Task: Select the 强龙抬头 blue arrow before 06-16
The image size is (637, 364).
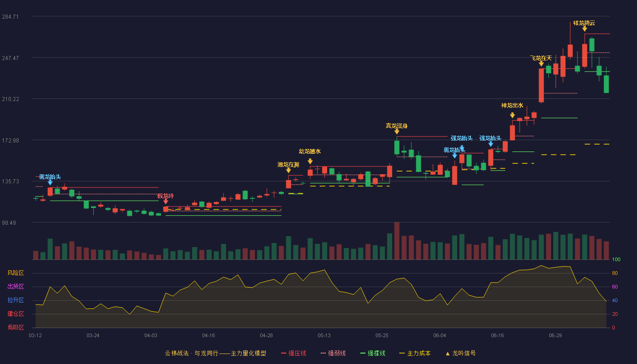Action: 490,144
